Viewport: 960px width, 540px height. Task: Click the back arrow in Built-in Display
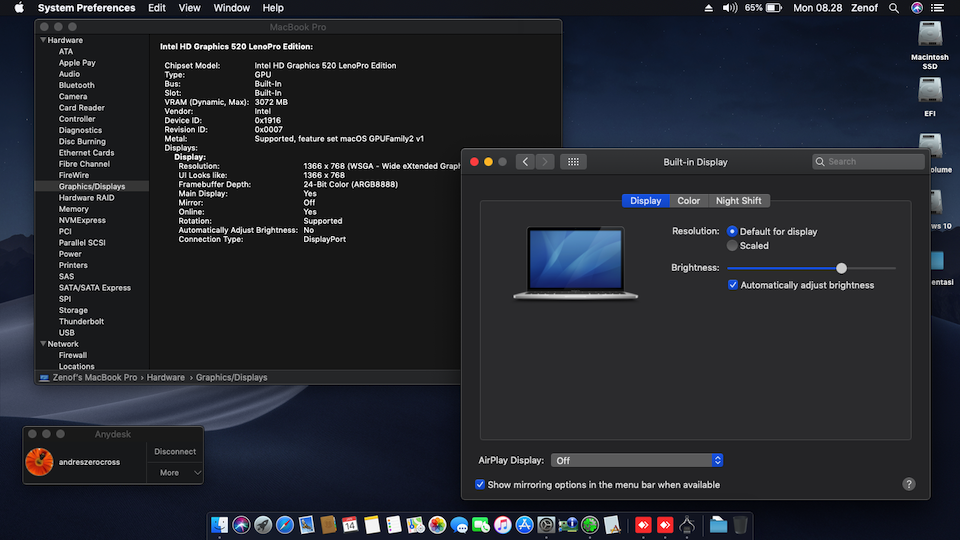pyautogui.click(x=525, y=161)
